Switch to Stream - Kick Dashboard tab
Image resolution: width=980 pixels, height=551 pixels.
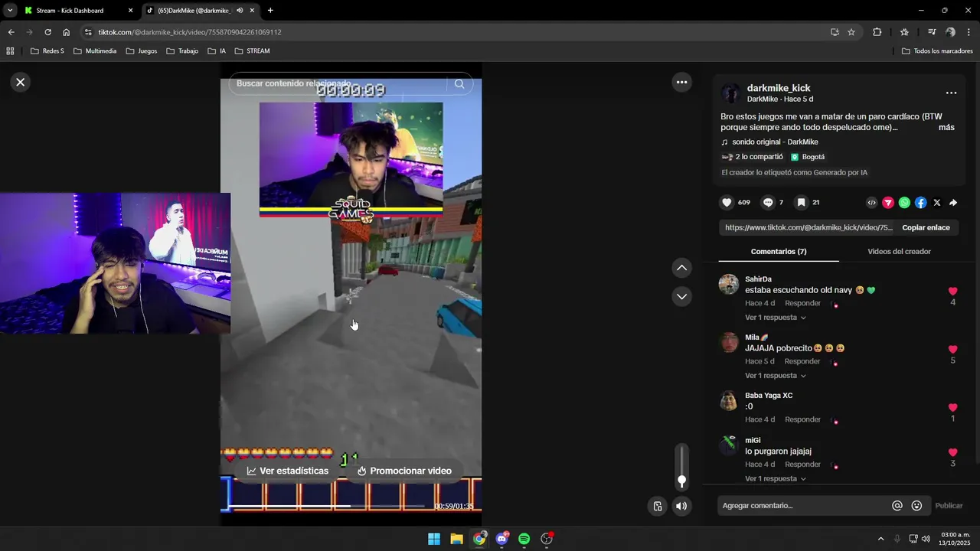click(x=78, y=11)
